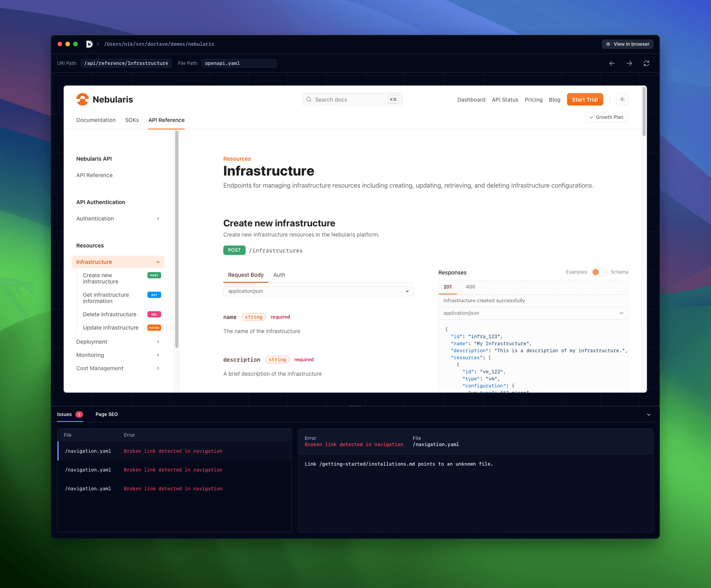Click the View in browser globe button
Image resolution: width=711 pixels, height=588 pixels.
(627, 44)
